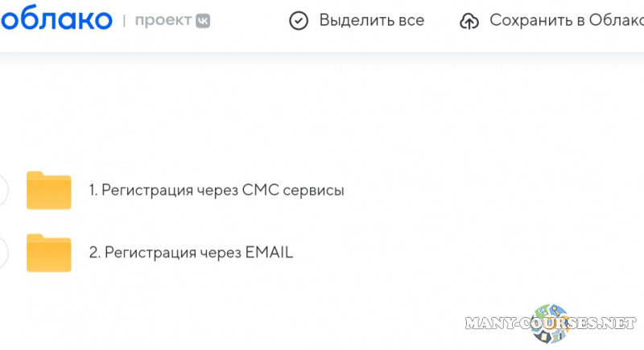This screenshot has width=644, height=350.
Task: Click the VK badge icon
Action: point(202,21)
